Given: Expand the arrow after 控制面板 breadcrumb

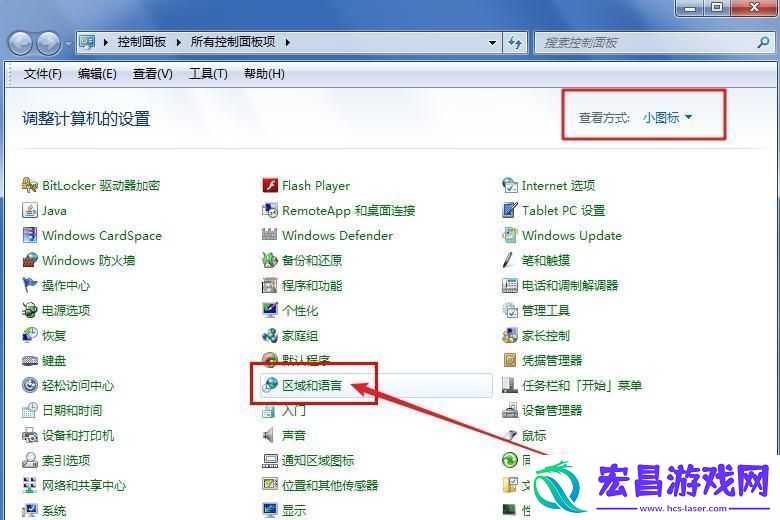Looking at the screenshot, I should point(179,43).
